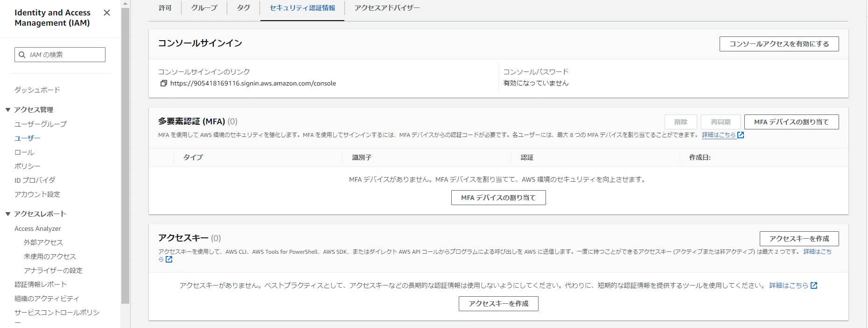Open ダッシュボード in the sidebar
This screenshot has height=328, width=868.
pyautogui.click(x=37, y=90)
